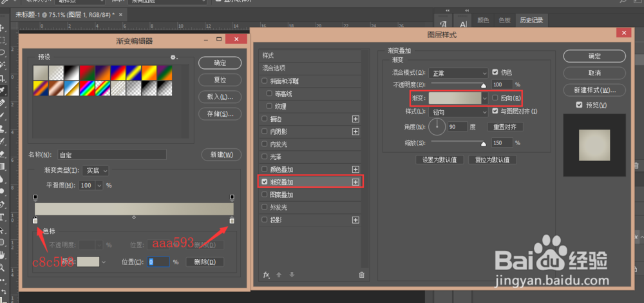Viewport: 644px width, 303px height.
Task: Click the left color stop on gradient bar
Action: [35, 220]
